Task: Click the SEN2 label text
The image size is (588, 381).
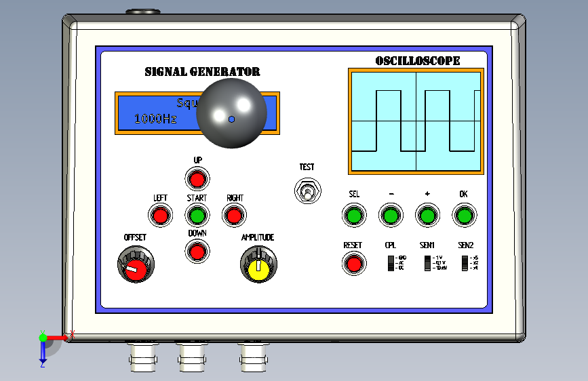Action: [x=466, y=245]
